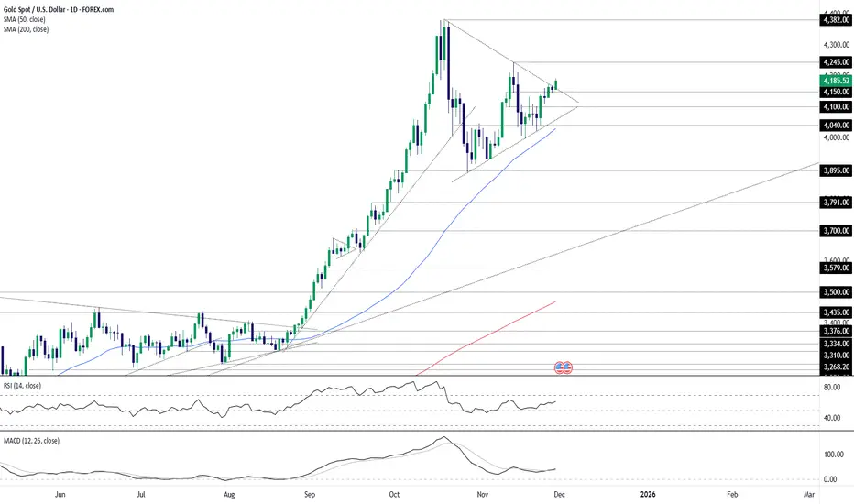The height and width of the screenshot is (504, 854).
Task: Click the 2026 label on time axis
Action: pos(648,494)
